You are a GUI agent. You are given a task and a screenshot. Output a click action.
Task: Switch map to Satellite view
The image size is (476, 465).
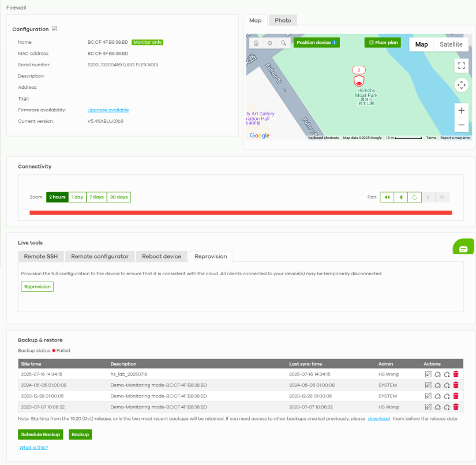451,44
